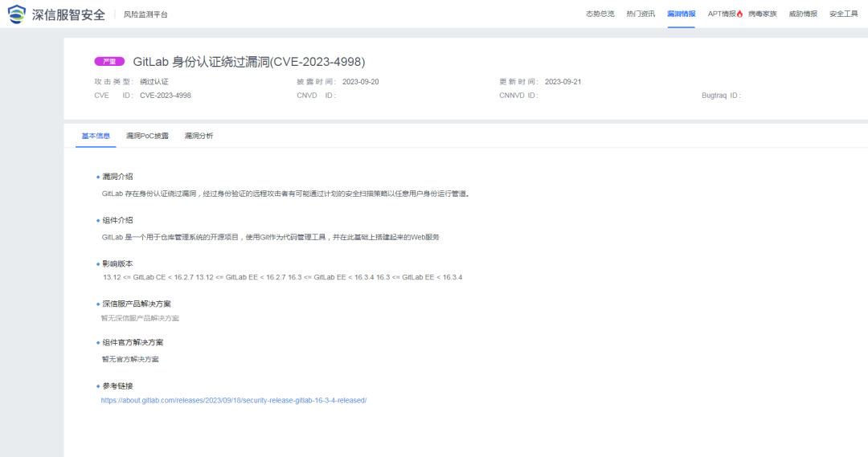Switch to the 基本信息 tab
Screen dimensions: 868x457
pos(96,136)
